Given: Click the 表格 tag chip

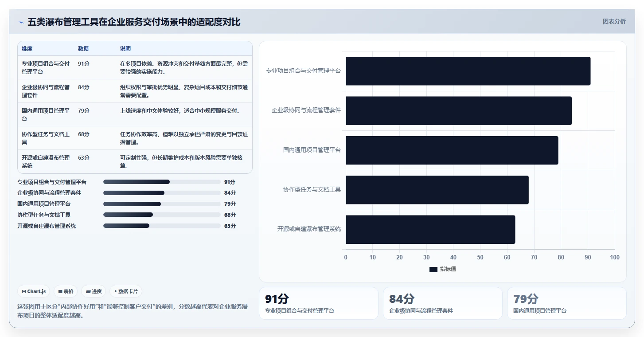Looking at the screenshot, I should point(66,291).
